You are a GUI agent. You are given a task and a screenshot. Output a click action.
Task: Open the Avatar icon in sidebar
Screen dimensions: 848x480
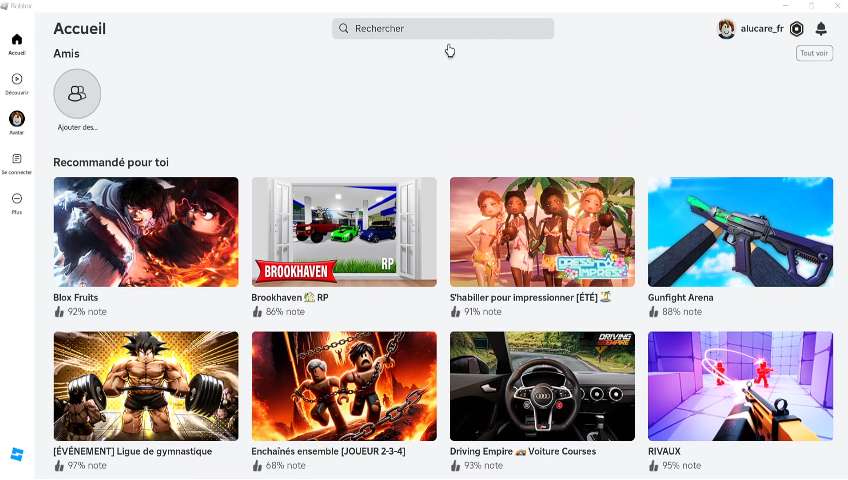(16, 119)
